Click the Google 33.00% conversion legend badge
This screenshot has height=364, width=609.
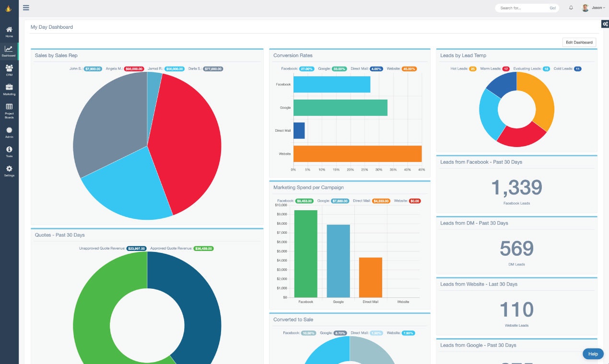tap(340, 69)
